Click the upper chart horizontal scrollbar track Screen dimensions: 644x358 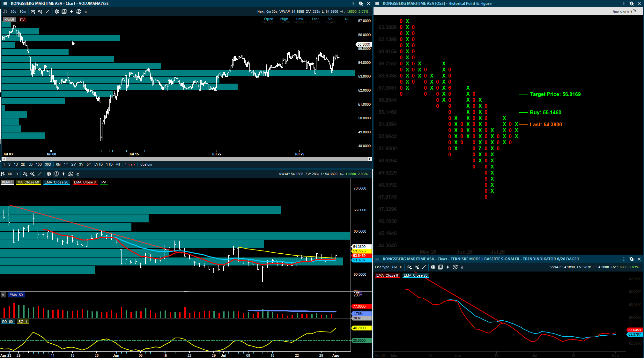186,159
